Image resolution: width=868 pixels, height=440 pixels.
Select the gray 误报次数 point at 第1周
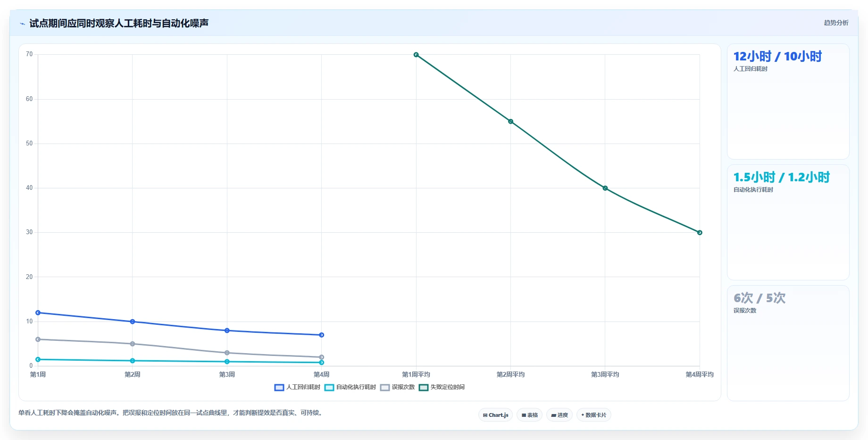[x=38, y=339]
